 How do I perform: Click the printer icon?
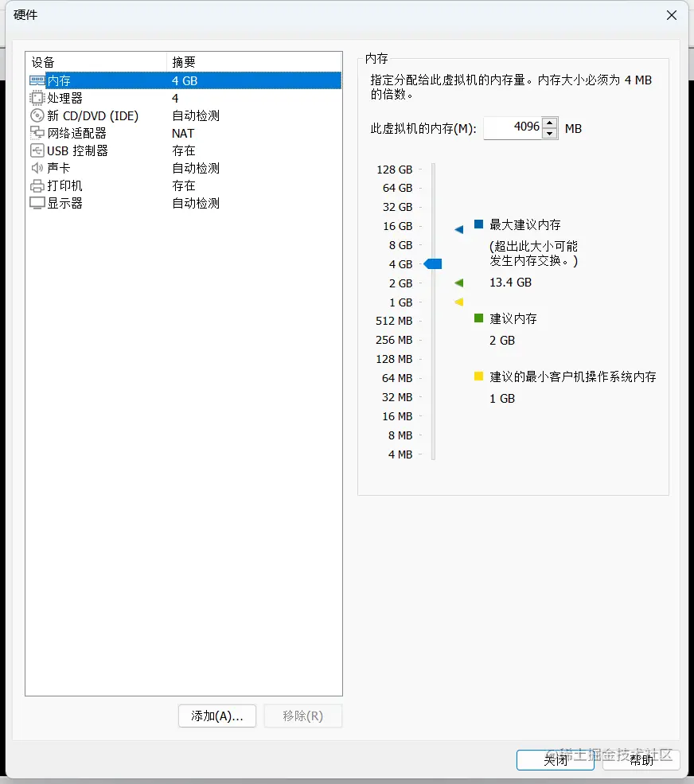pyautogui.click(x=37, y=186)
